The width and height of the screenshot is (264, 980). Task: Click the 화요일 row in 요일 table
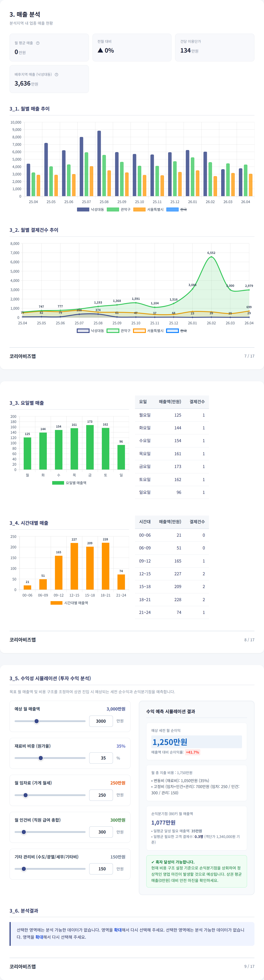click(x=172, y=428)
